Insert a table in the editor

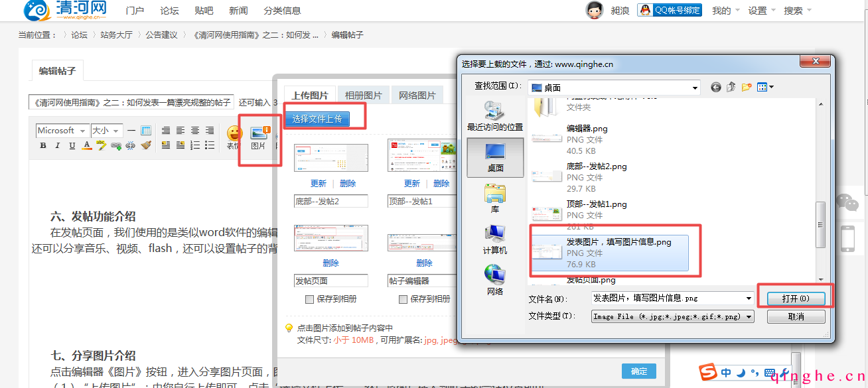click(146, 131)
